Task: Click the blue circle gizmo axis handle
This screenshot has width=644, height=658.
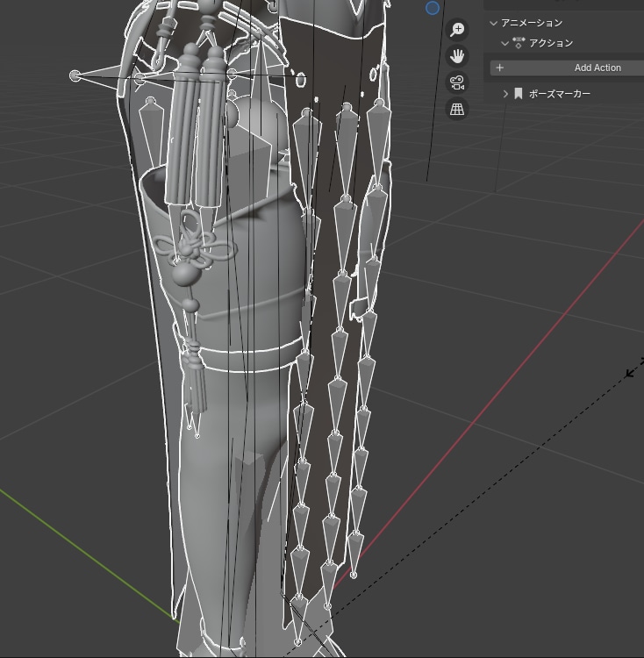Action: [433, 8]
